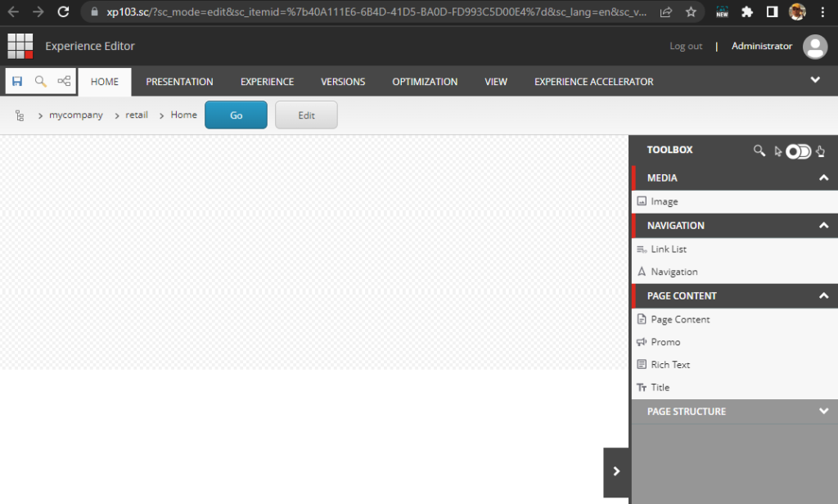Select the Page Content component icon
The image size is (838, 504).
[x=642, y=319]
